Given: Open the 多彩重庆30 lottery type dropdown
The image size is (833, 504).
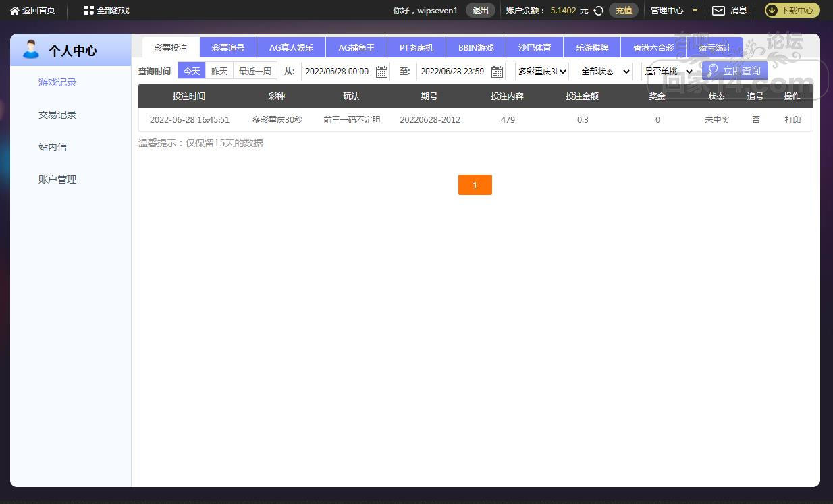Looking at the screenshot, I should [x=542, y=72].
